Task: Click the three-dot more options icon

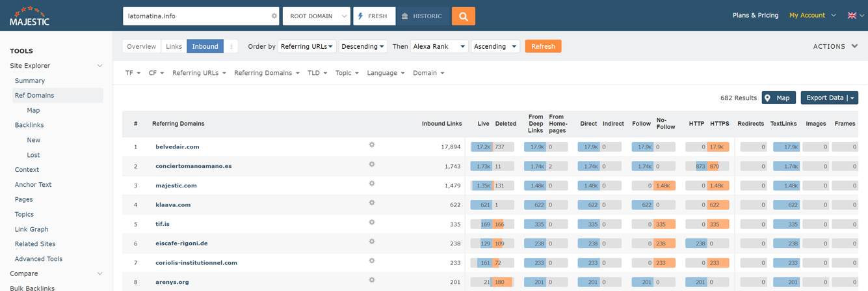Action: [231, 46]
